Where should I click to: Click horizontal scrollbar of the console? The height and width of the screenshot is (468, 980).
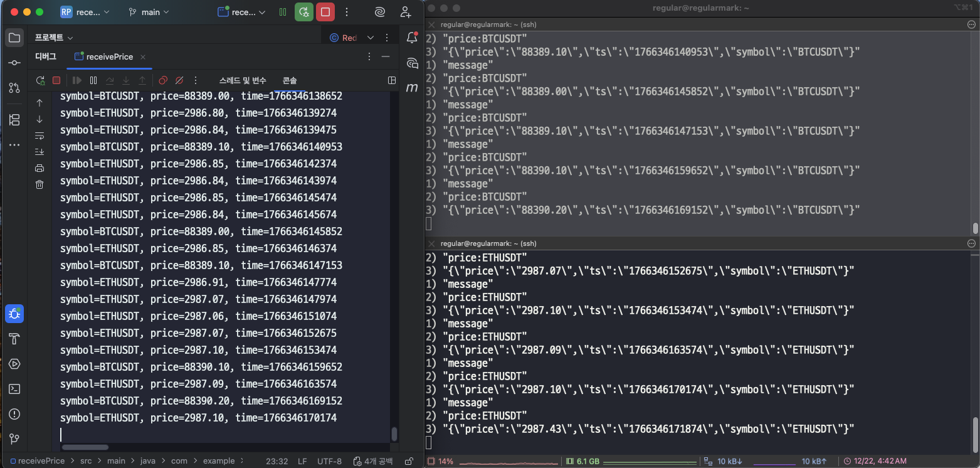[x=85, y=447]
